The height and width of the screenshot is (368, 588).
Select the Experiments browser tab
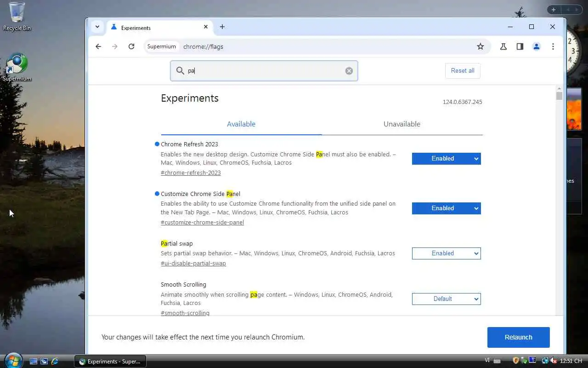(159, 28)
